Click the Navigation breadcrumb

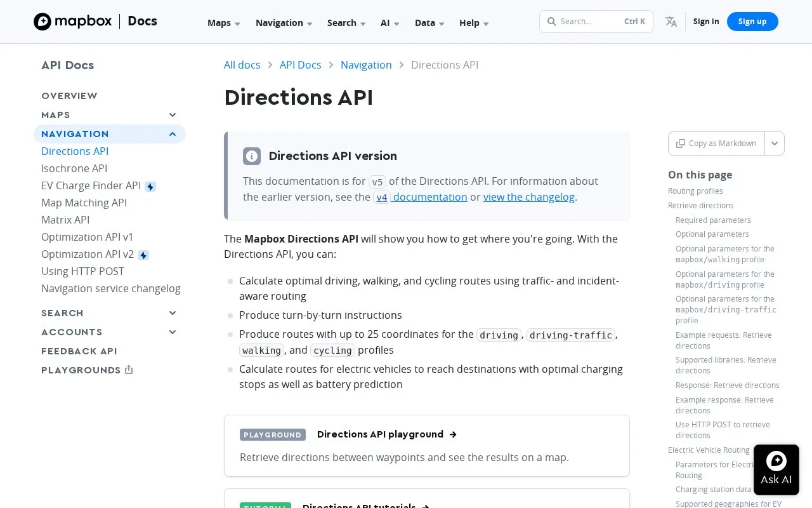(366, 65)
